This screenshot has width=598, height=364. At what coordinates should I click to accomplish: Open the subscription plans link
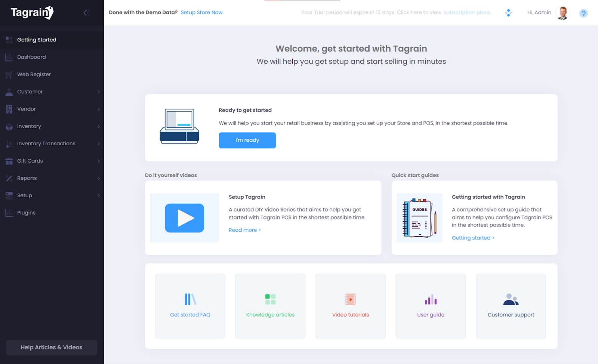pyautogui.click(x=468, y=12)
